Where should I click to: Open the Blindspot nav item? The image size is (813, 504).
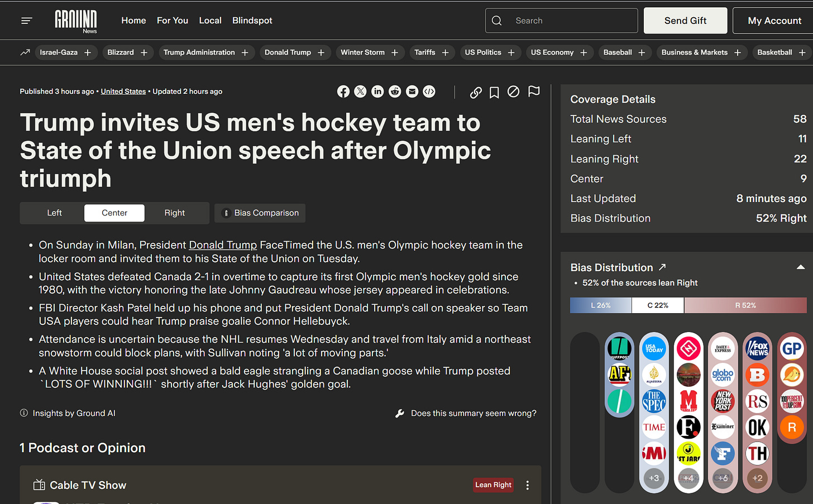[x=252, y=21]
